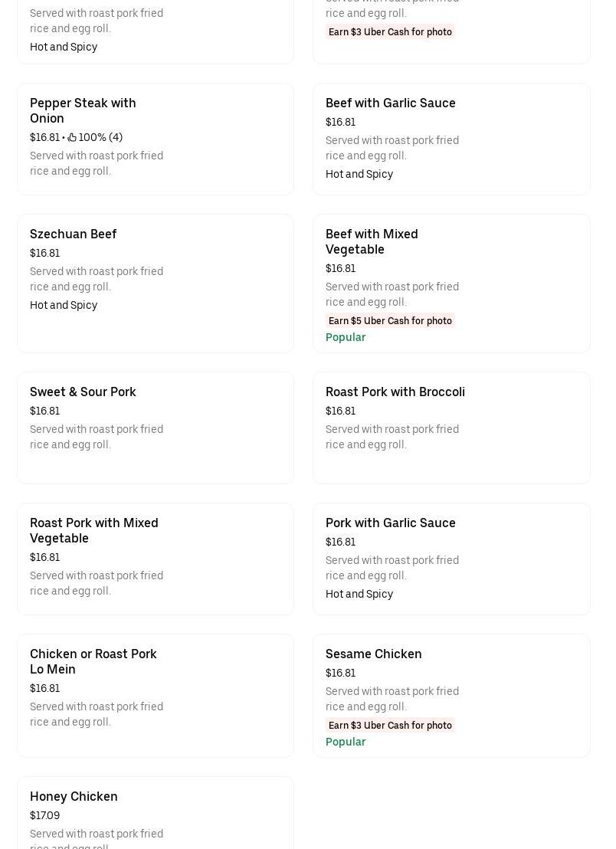This screenshot has width=616, height=849.
Task: Click the Popular label under Sesame Chicken
Action: 346,742
